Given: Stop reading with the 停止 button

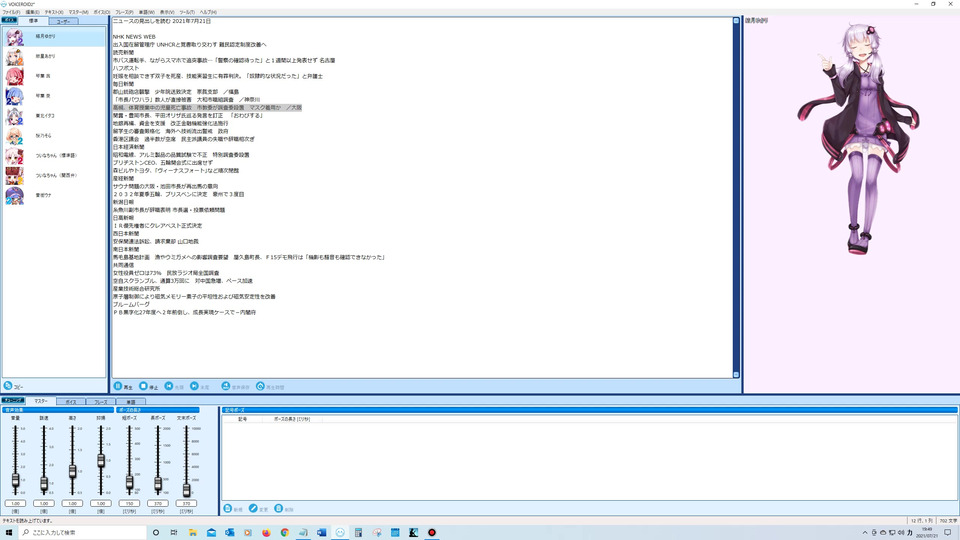Looking at the screenshot, I should (149, 386).
